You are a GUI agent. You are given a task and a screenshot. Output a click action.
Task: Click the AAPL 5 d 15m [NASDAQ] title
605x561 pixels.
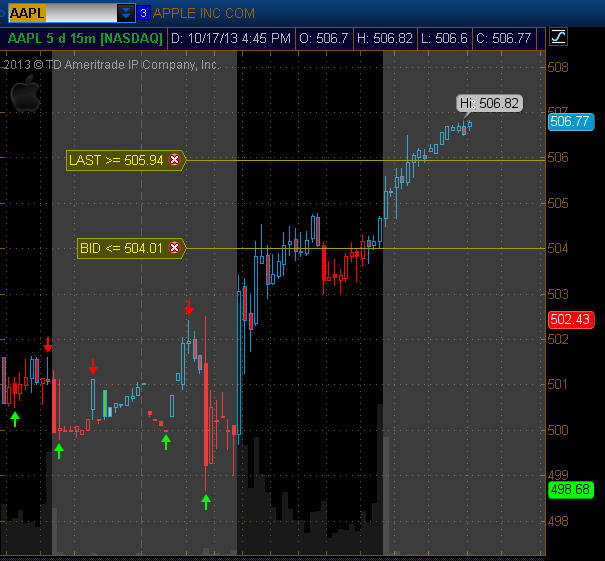coord(85,39)
